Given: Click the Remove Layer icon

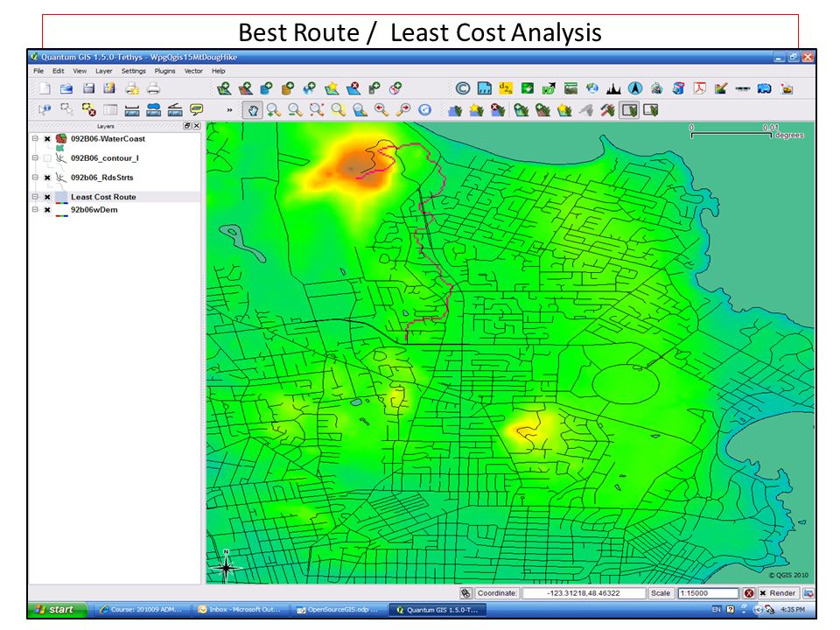Looking at the screenshot, I should click(353, 88).
